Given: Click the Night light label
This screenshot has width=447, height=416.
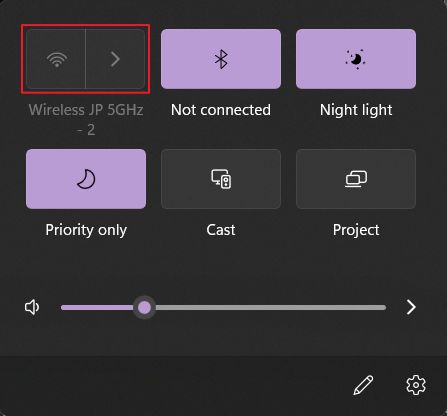Looking at the screenshot, I should [356, 110].
